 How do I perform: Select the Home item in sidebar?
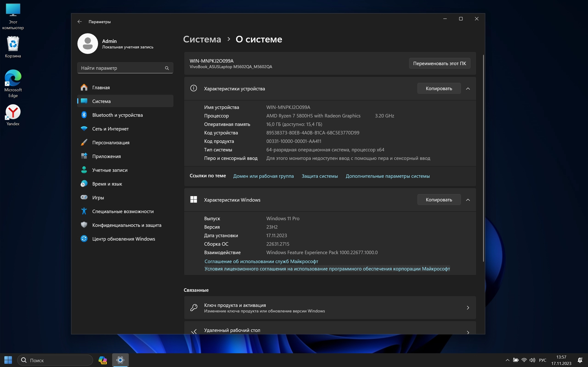101,87
